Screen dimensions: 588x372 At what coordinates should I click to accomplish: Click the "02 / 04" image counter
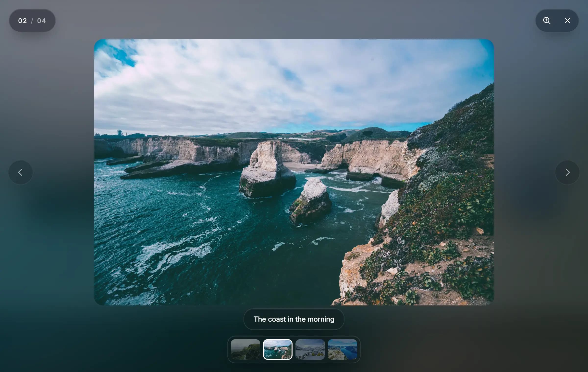click(32, 21)
